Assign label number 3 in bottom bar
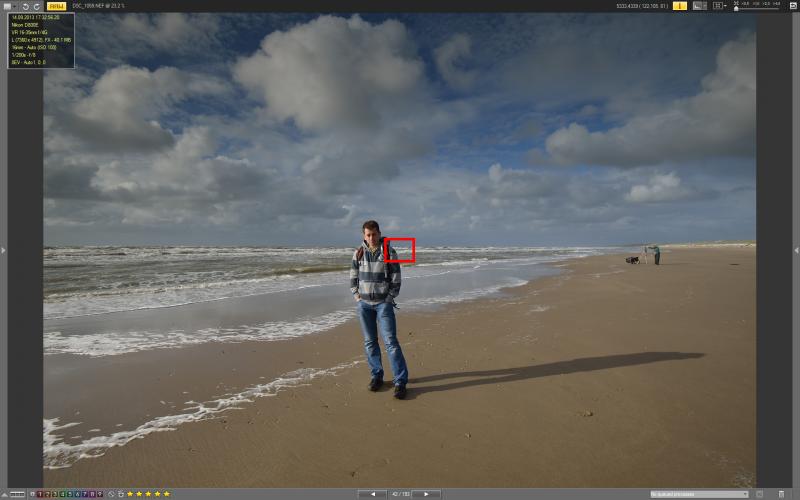Screen dimensions: 800x500 (55, 494)
